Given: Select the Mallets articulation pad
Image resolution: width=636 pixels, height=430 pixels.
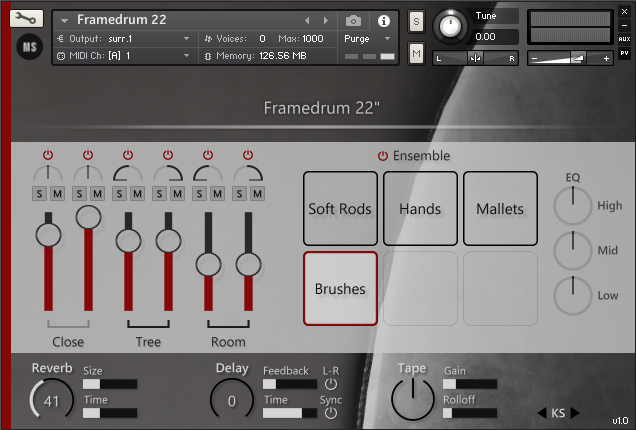Looking at the screenshot, I should tap(500, 209).
